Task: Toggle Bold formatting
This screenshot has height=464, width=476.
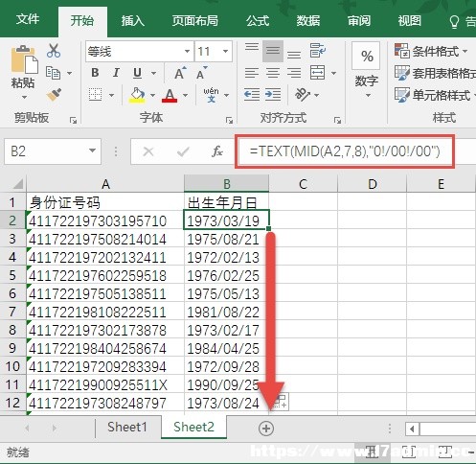Action: [95, 73]
